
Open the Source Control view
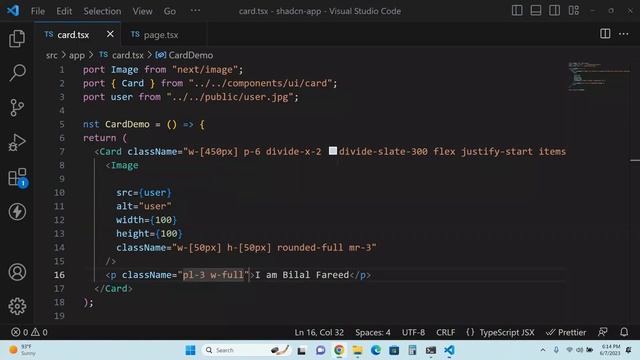pyautogui.click(x=17, y=108)
